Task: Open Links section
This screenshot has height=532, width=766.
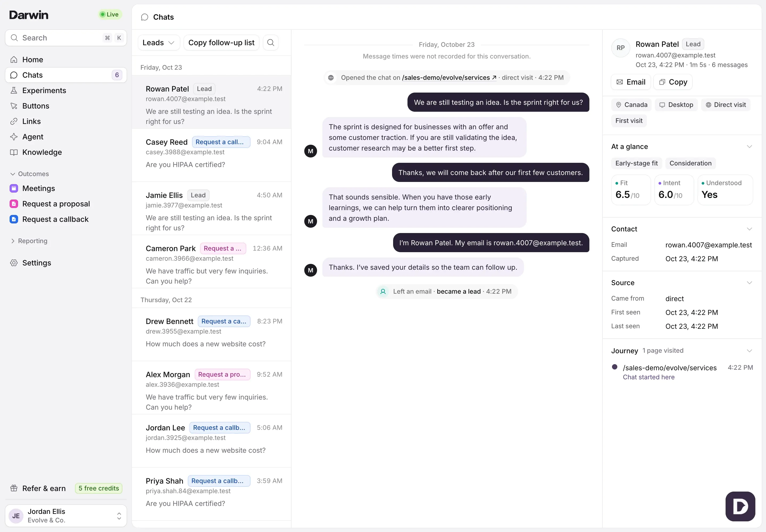Action: click(66, 121)
